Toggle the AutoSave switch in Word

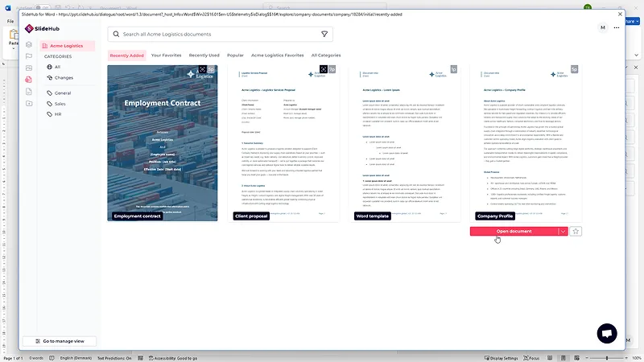42,8
